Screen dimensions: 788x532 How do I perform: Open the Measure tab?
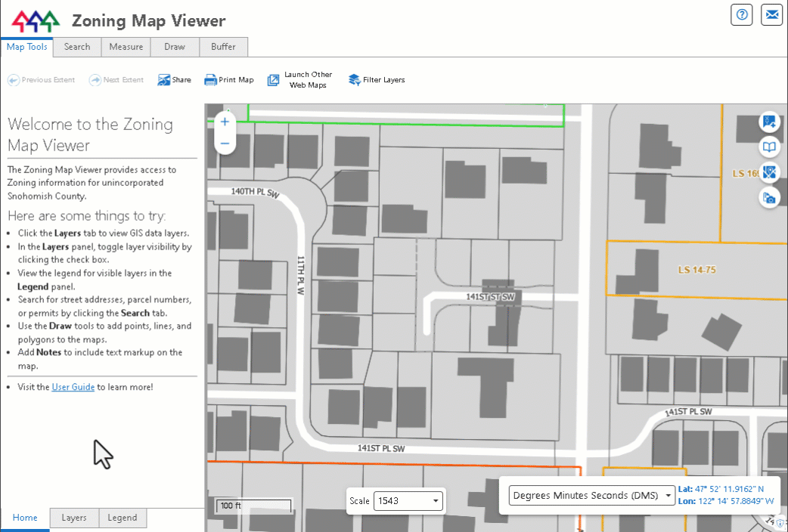tap(126, 47)
